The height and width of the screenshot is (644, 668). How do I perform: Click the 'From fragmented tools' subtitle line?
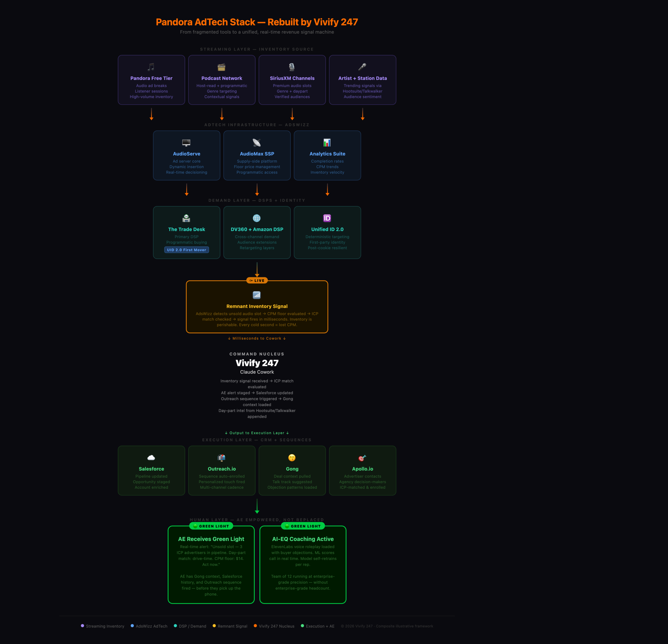(257, 32)
